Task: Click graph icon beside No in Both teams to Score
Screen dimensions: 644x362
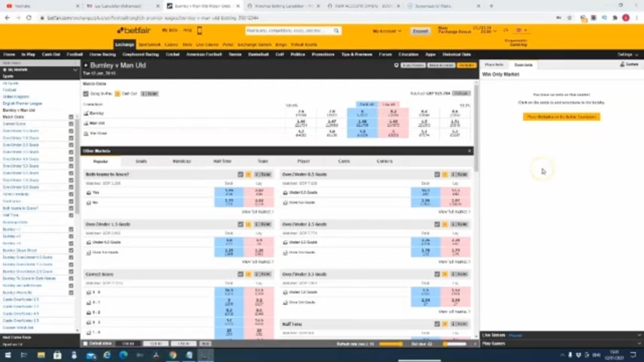Action: [x=89, y=203]
